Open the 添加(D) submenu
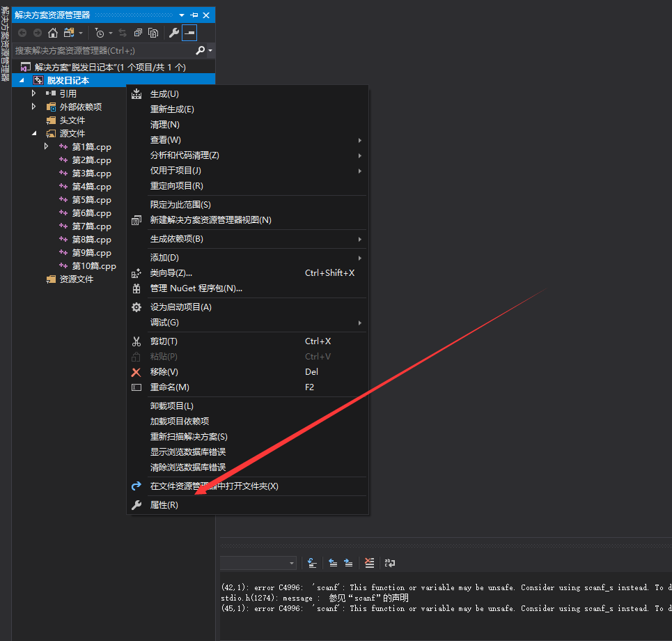 (x=247, y=258)
